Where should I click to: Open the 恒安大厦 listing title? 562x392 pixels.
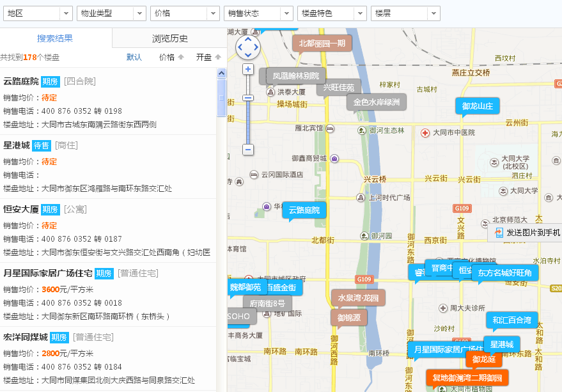tap(21, 209)
